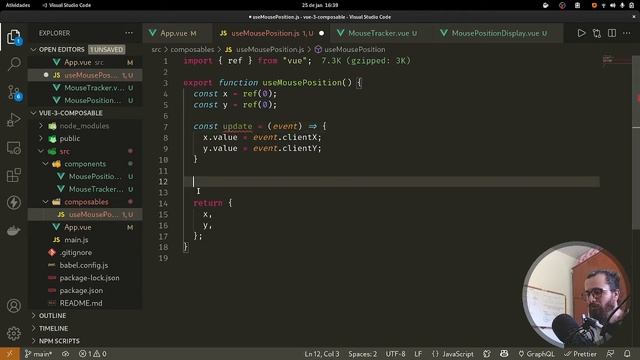Screen dimensions: 640x360
Task: Open Explorer Views and More Actions ellipsis
Action: (x=129, y=33)
